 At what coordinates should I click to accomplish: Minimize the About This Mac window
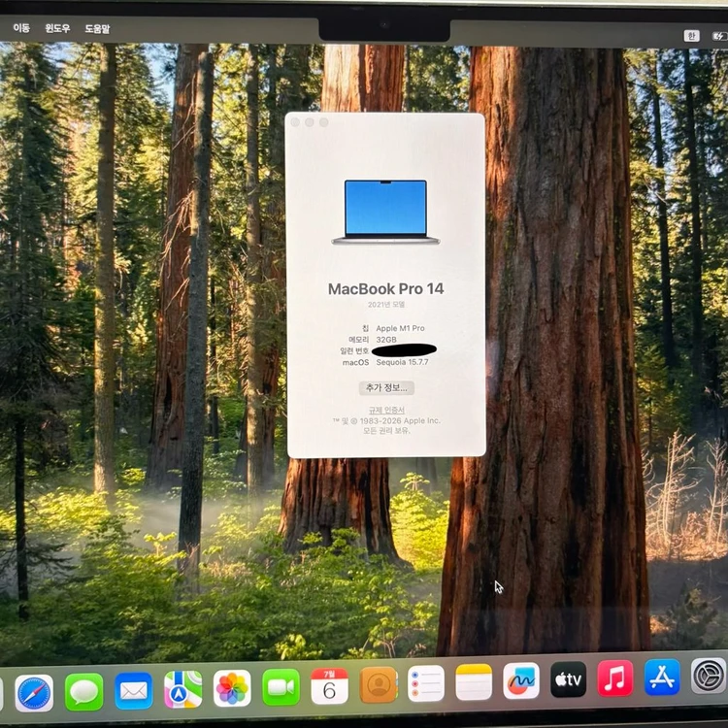(310, 122)
